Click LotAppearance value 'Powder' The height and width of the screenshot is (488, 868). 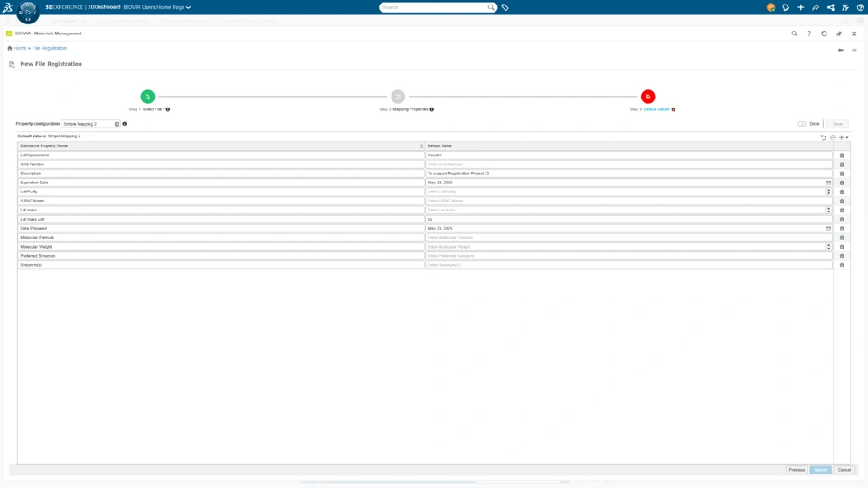click(x=435, y=155)
